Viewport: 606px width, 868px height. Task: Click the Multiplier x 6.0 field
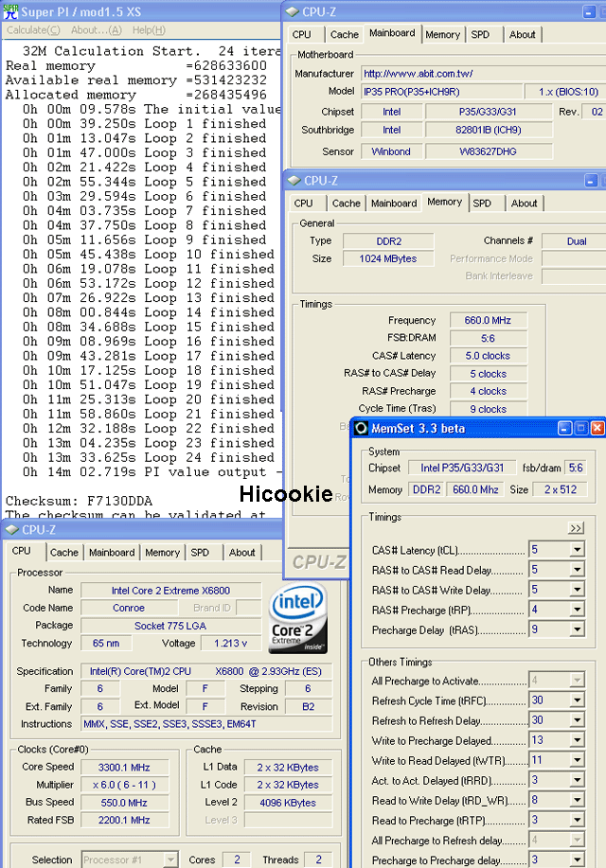124,785
